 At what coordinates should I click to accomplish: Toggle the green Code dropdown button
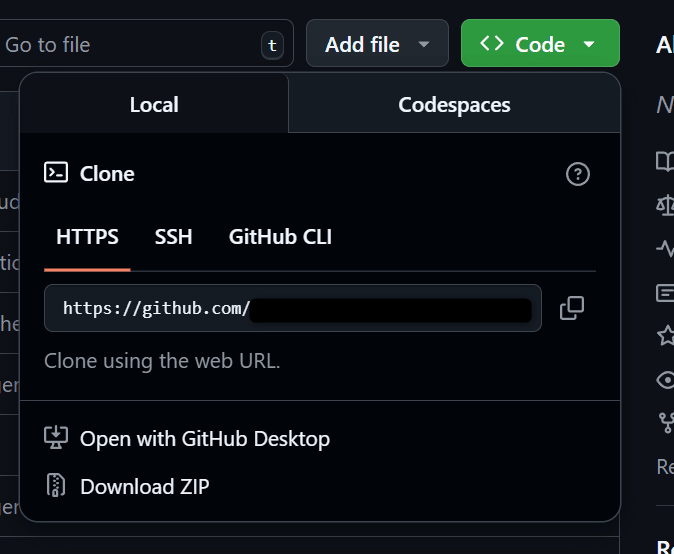(540, 43)
